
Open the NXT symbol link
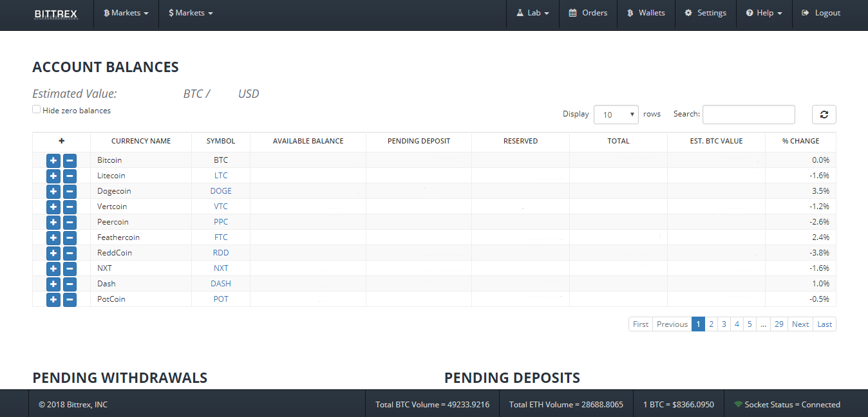(221, 268)
